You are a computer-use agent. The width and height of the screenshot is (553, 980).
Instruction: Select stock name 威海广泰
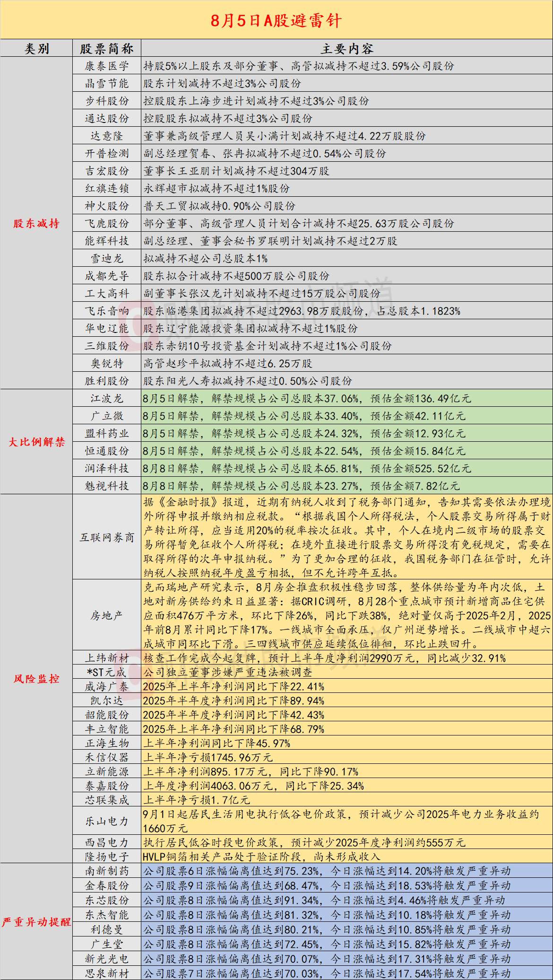point(107,686)
